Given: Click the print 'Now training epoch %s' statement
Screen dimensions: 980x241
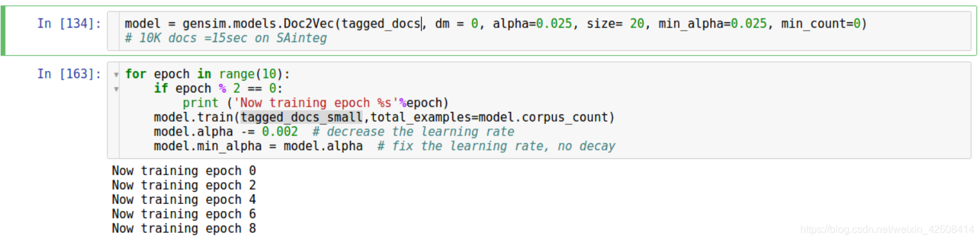Looking at the screenshot, I should (317, 103).
